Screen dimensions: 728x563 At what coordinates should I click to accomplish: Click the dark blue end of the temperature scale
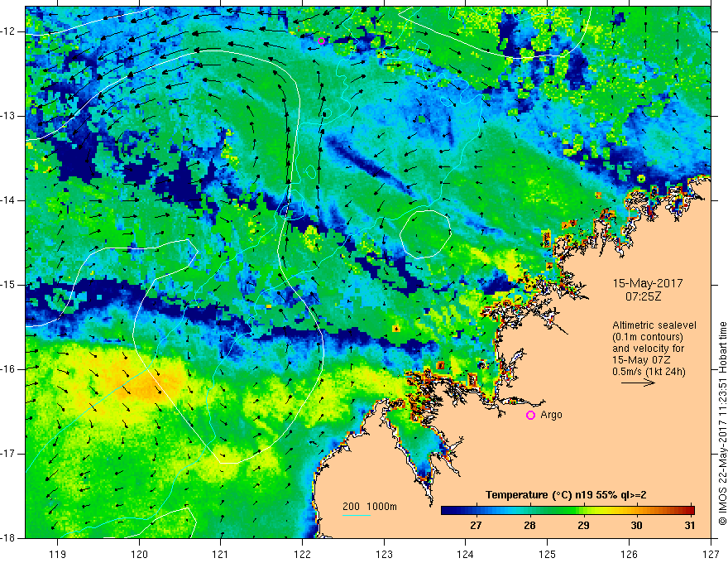point(446,511)
